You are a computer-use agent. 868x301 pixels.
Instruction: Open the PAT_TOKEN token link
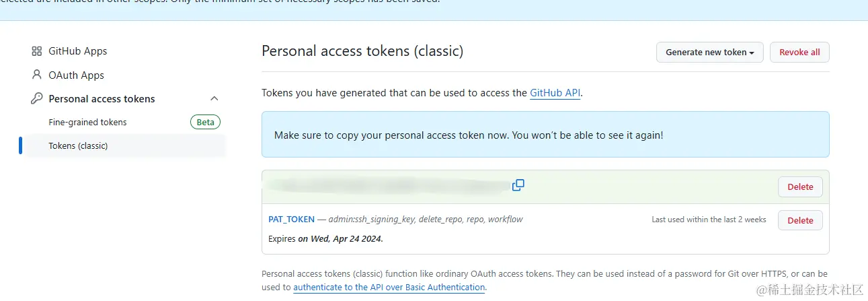[x=290, y=220]
